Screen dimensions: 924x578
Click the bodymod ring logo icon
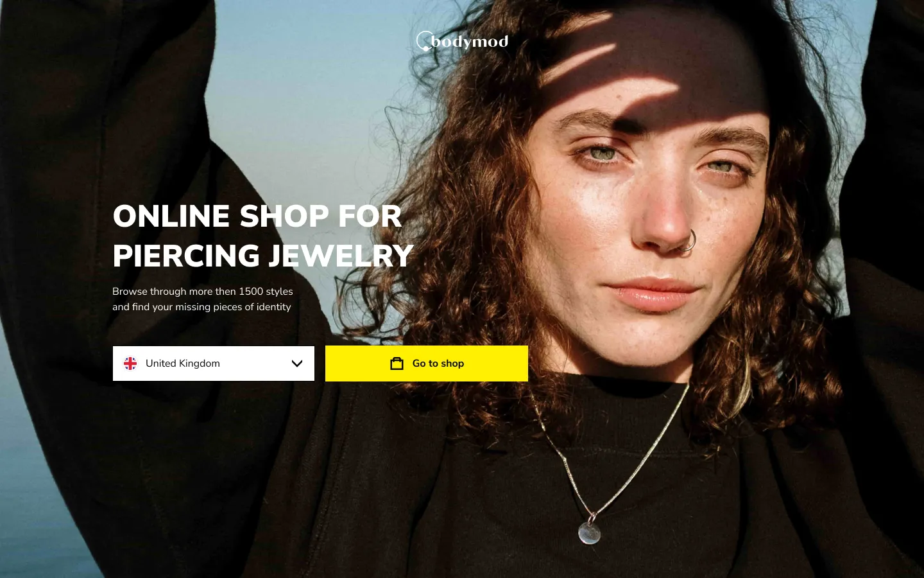click(424, 41)
